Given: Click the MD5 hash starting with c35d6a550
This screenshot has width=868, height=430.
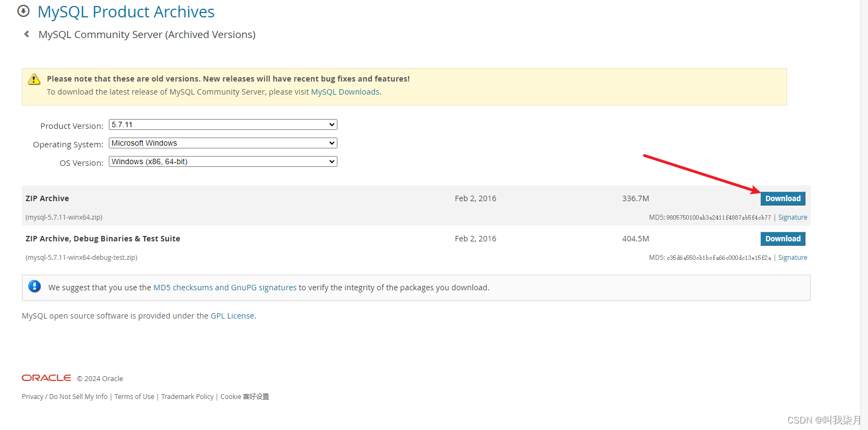Looking at the screenshot, I should click(718, 258).
